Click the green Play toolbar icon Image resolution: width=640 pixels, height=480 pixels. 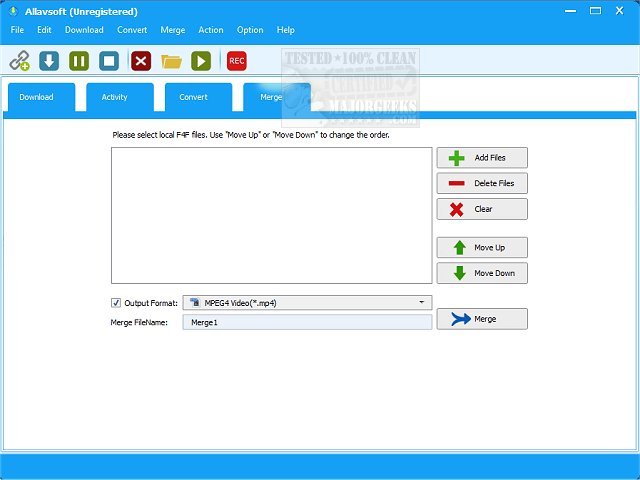tap(201, 61)
